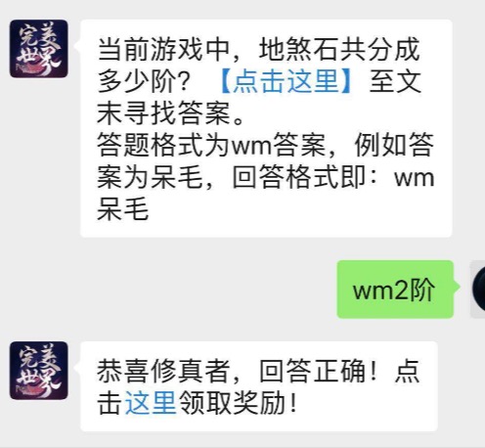Click the word 领取奖励 in last message
Screen dimensions: 485x448
pyautogui.click(x=233, y=403)
